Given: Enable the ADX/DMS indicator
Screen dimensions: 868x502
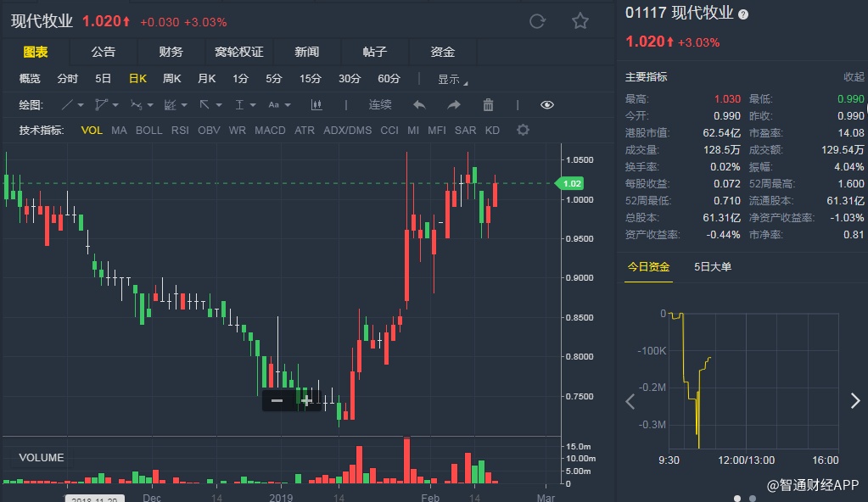Looking at the screenshot, I should pyautogui.click(x=348, y=130).
